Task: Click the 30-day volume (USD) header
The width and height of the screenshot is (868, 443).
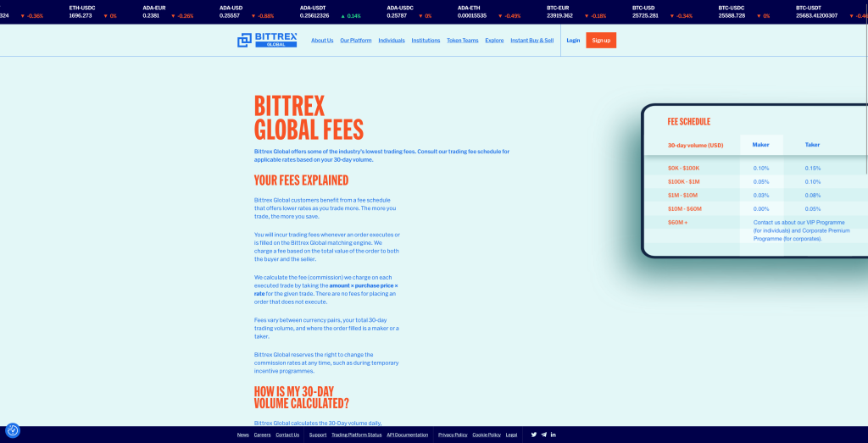Action: point(695,146)
